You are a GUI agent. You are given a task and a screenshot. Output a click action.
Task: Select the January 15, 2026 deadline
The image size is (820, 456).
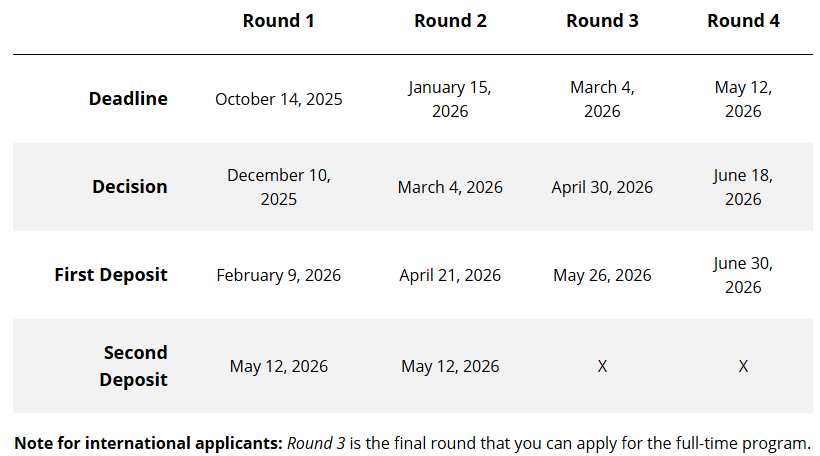pyautogui.click(x=450, y=99)
